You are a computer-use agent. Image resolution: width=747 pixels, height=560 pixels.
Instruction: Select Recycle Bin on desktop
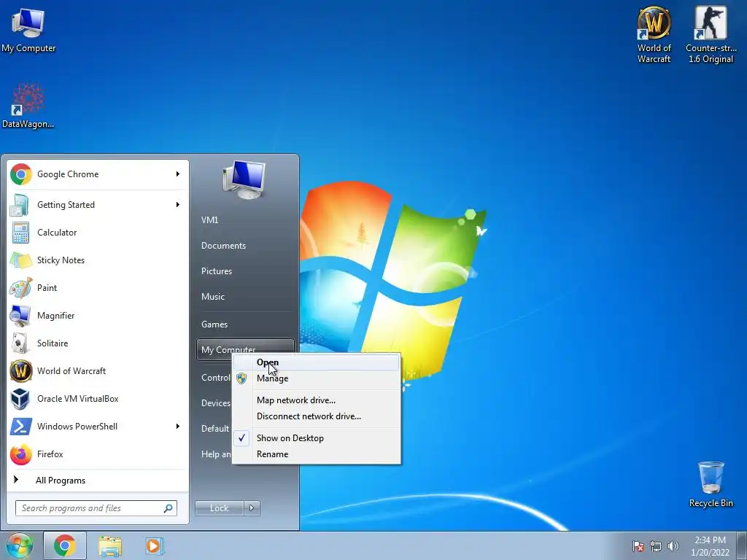[711, 484]
